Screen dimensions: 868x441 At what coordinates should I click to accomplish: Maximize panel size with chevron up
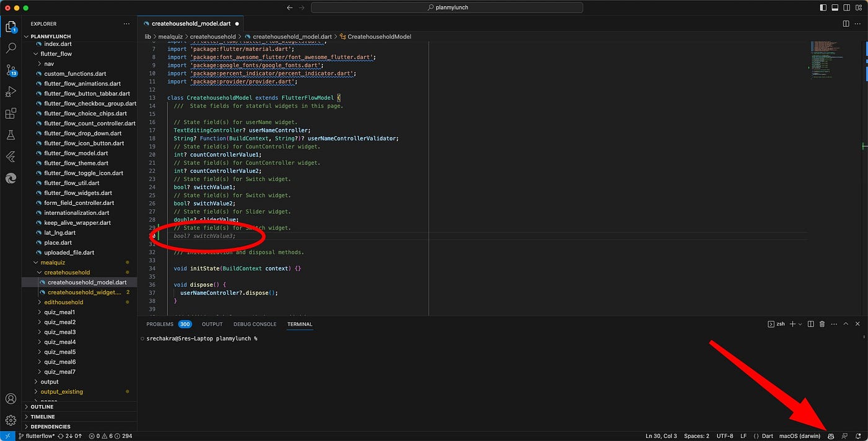(x=846, y=324)
